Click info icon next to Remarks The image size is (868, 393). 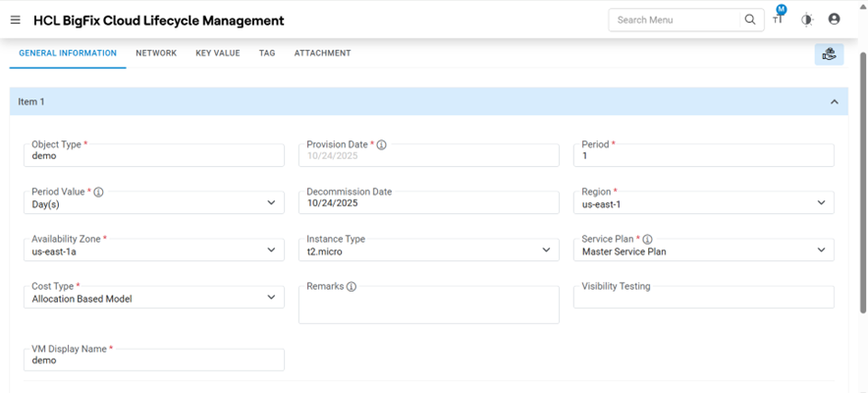352,287
